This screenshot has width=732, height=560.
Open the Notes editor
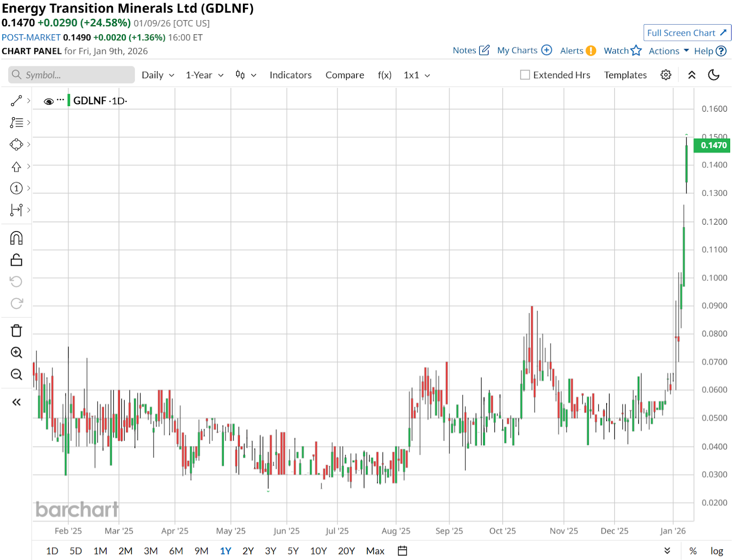(471, 50)
